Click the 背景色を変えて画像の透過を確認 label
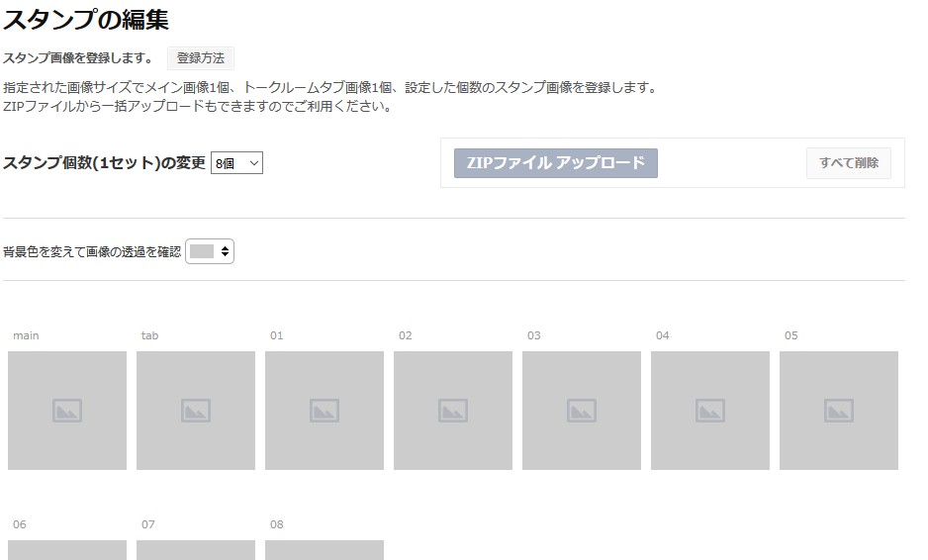The height and width of the screenshot is (560, 928). click(92, 251)
